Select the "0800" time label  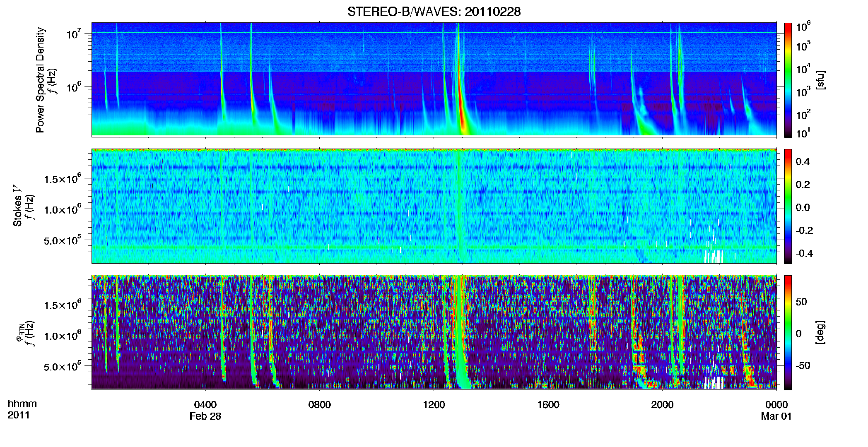(x=320, y=404)
